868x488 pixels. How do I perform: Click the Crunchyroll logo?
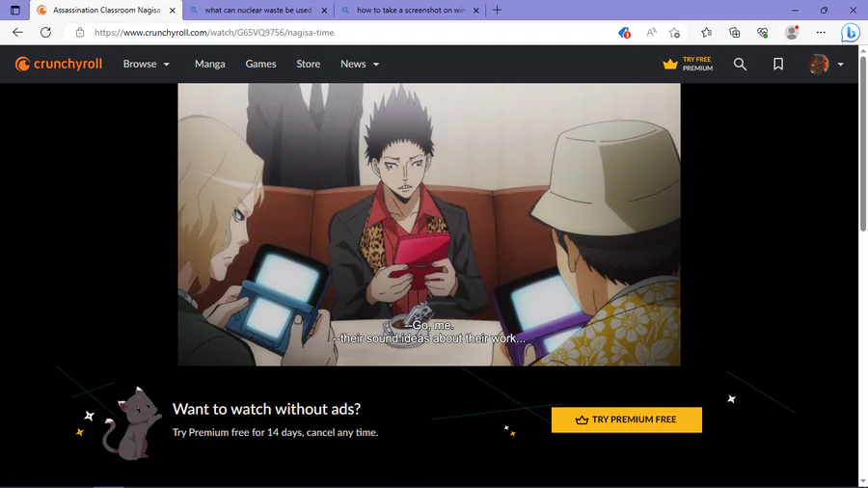point(59,65)
